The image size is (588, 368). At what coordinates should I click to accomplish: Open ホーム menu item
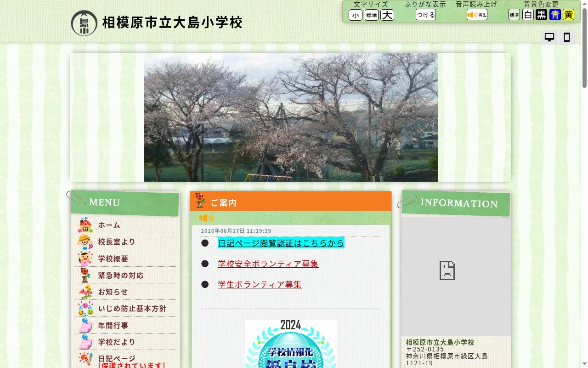125,225
